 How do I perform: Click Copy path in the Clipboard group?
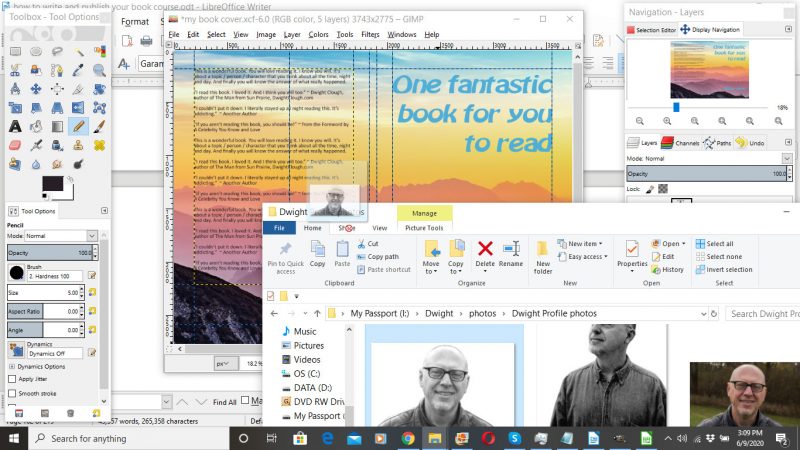(381, 256)
